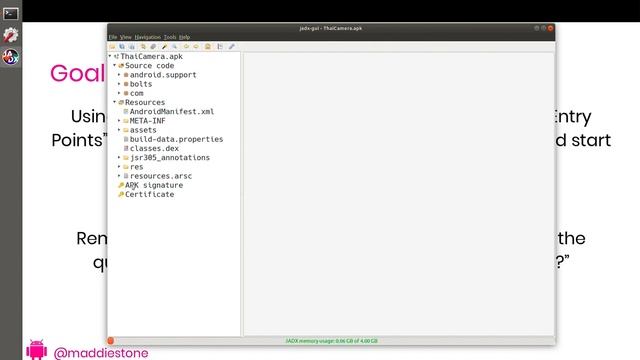The height and width of the screenshot is (360, 640).
Task: Open Preferences with the wrench icon
Action: [231, 47]
